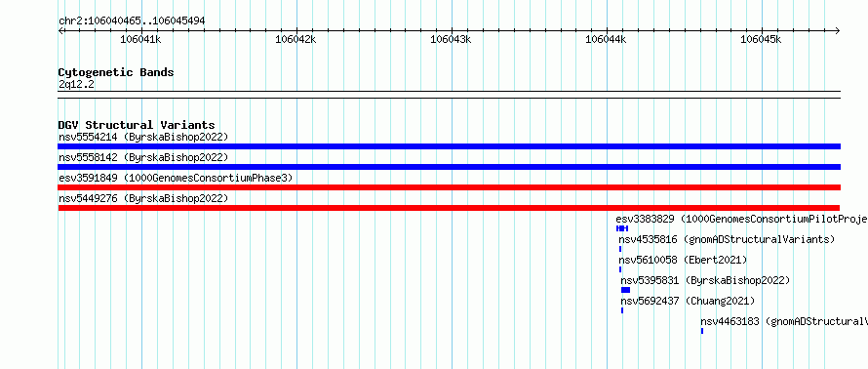Click the blue nsv5554214 variant bar

[449, 146]
